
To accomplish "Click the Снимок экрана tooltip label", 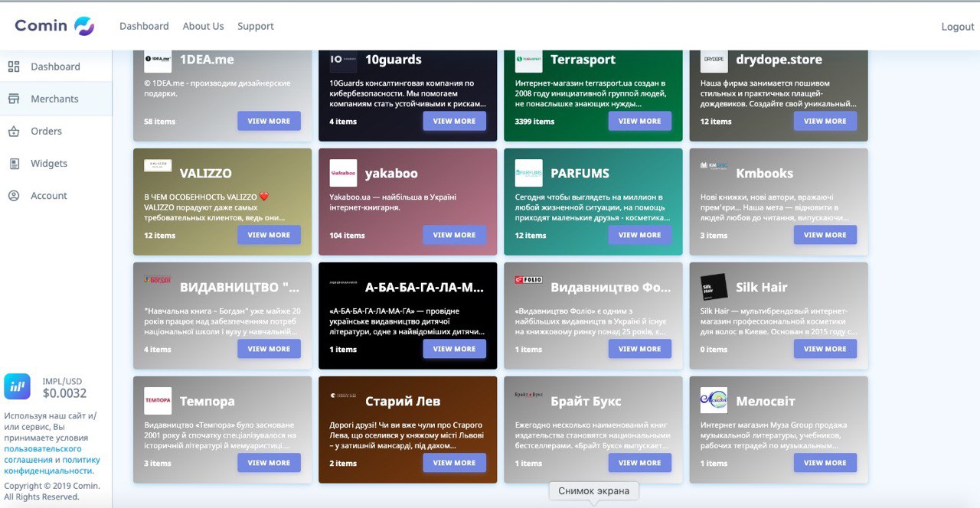I will pyautogui.click(x=594, y=490).
